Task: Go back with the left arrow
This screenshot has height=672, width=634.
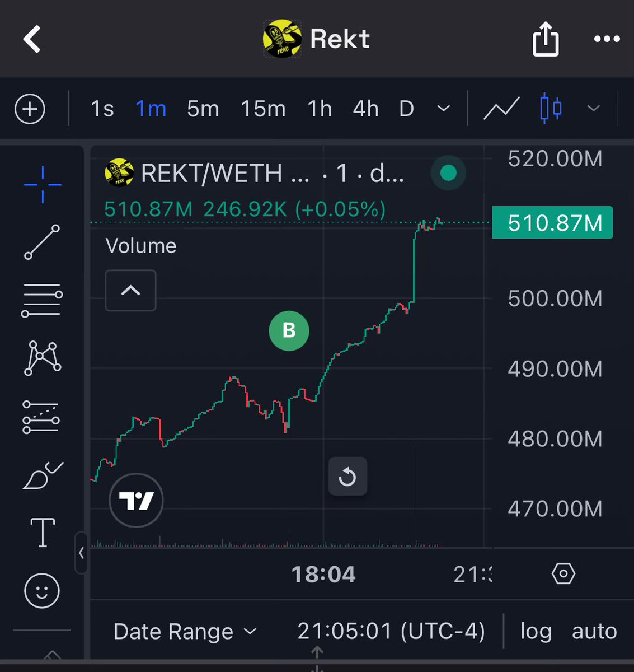Action: [x=32, y=39]
